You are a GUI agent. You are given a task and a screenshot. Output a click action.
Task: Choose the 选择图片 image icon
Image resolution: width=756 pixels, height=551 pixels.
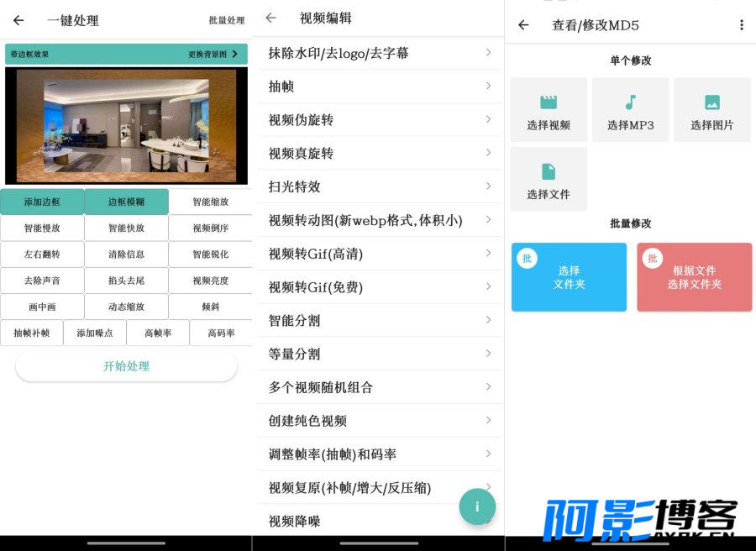pos(711,102)
